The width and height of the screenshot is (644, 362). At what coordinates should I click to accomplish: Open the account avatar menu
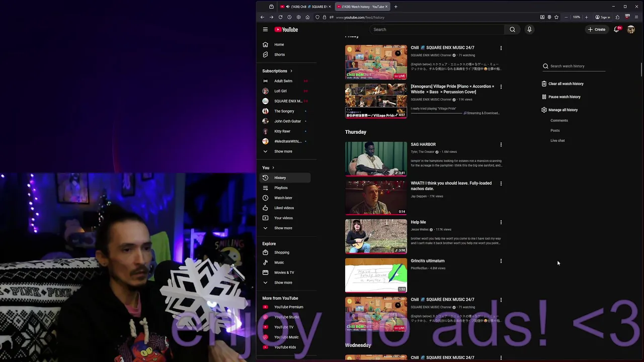pyautogui.click(x=631, y=30)
